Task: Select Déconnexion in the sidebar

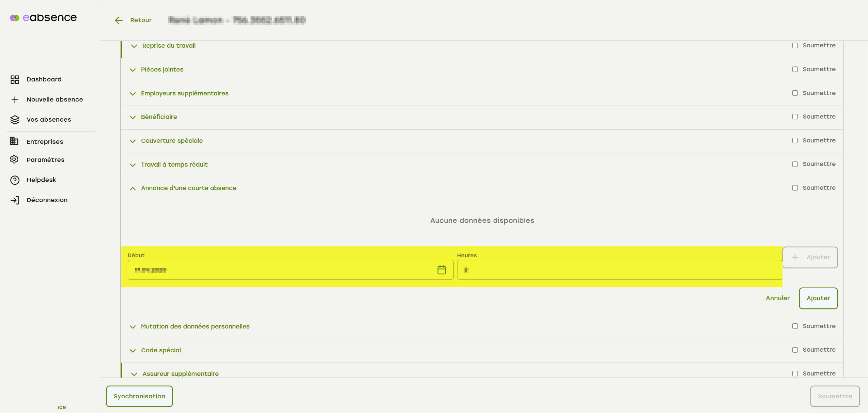Action: point(47,200)
